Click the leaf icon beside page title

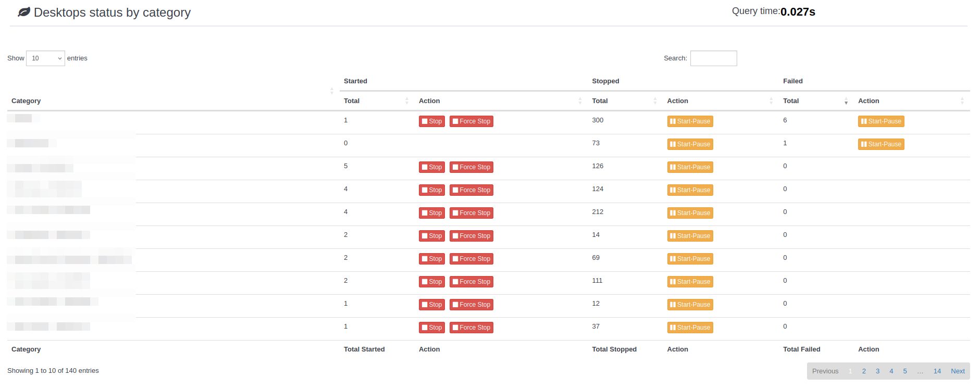pos(24,12)
